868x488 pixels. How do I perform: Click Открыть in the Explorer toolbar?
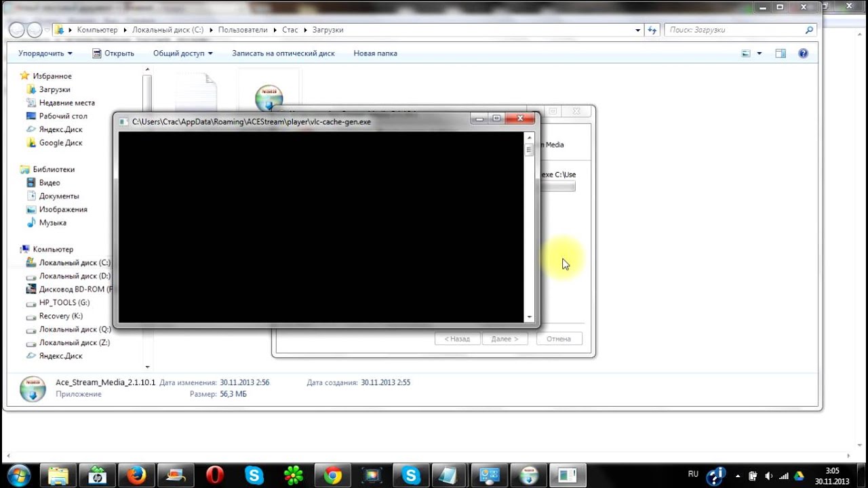113,53
